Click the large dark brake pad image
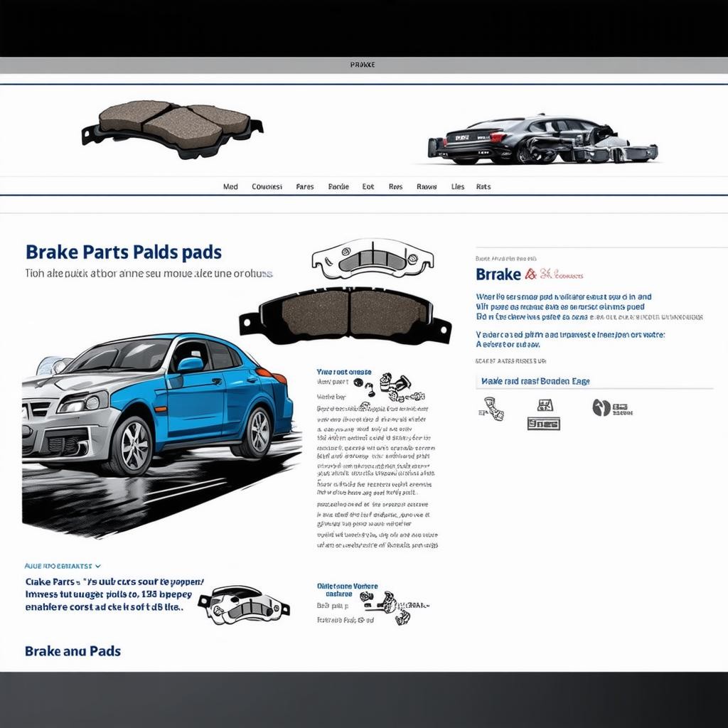 346,314
